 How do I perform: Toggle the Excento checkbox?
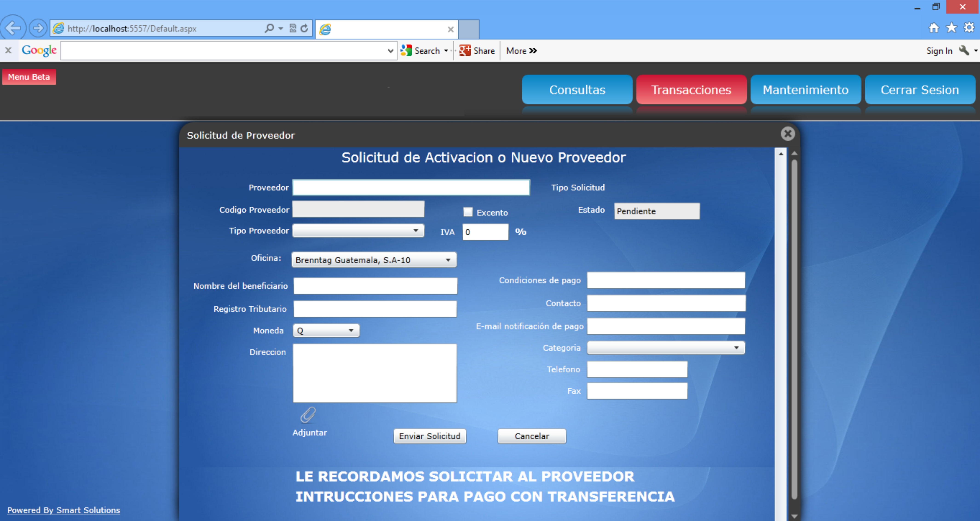pos(468,212)
